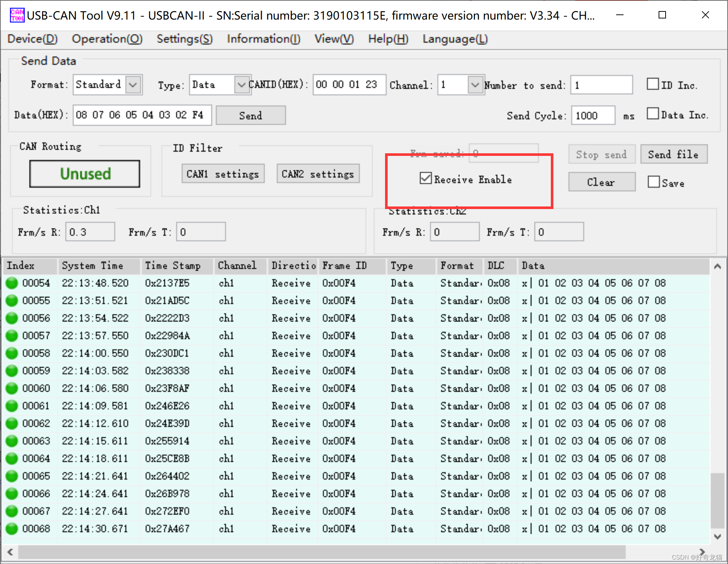Image resolution: width=728 pixels, height=564 pixels.
Task: Click the Clear button
Action: 602,182
